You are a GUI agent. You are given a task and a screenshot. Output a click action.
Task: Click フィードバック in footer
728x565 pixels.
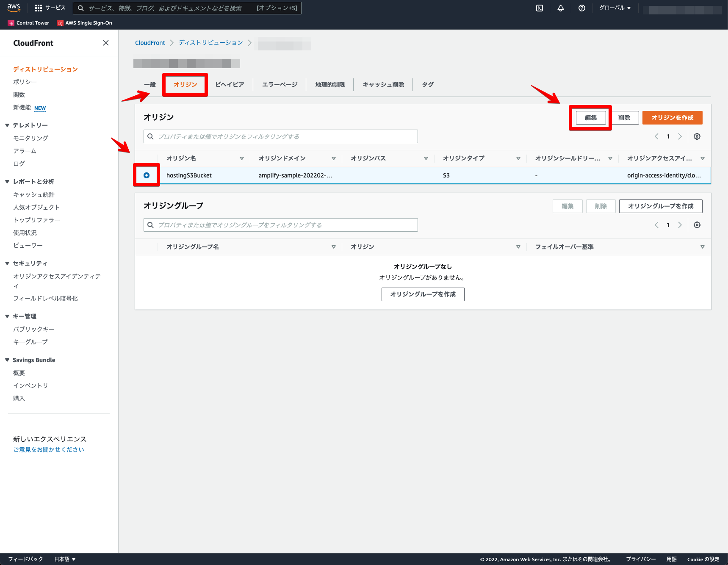coord(25,559)
